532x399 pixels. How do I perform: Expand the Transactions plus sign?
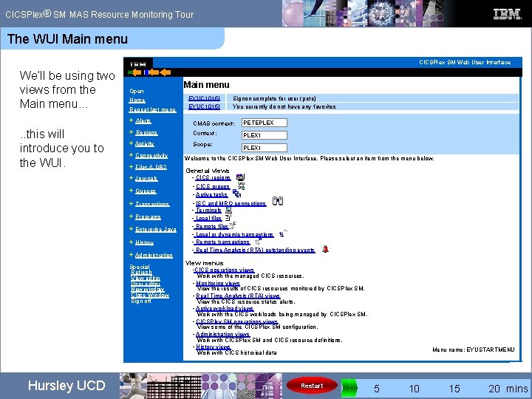click(131, 204)
